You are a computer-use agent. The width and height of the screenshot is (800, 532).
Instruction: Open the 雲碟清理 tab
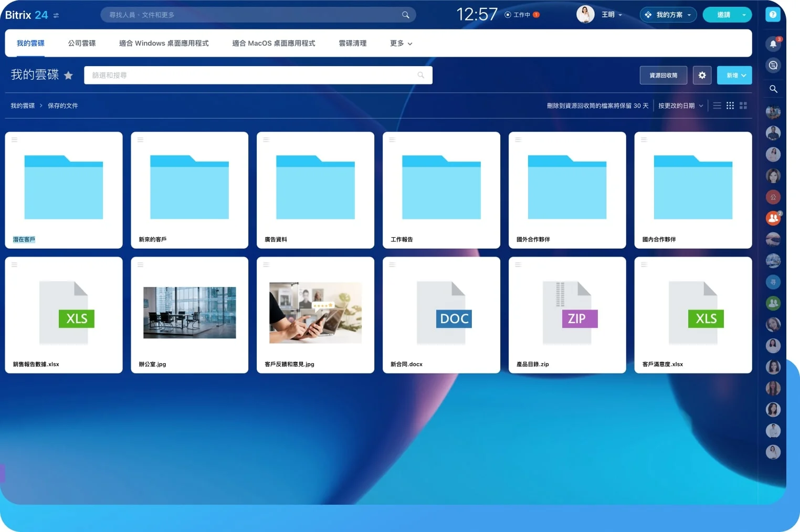(x=352, y=44)
